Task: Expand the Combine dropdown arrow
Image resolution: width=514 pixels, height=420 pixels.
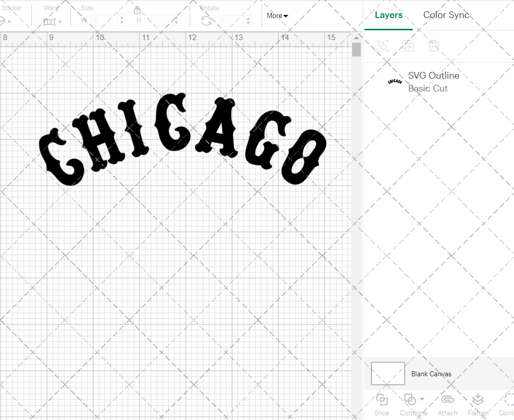Action: tap(422, 399)
